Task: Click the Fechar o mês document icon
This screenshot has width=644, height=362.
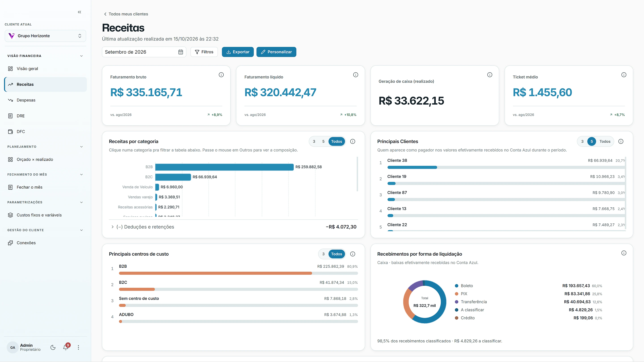Action: point(10,187)
